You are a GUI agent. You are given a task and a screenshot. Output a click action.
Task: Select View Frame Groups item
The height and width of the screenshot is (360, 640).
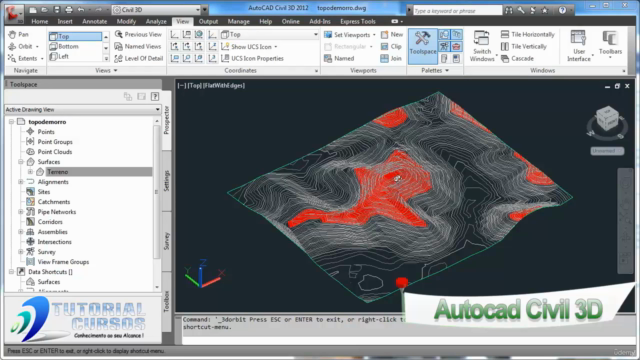[63, 262]
